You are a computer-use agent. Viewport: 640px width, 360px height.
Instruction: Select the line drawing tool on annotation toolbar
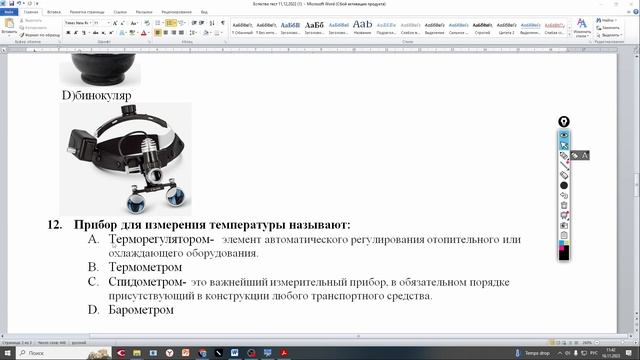[564, 165]
